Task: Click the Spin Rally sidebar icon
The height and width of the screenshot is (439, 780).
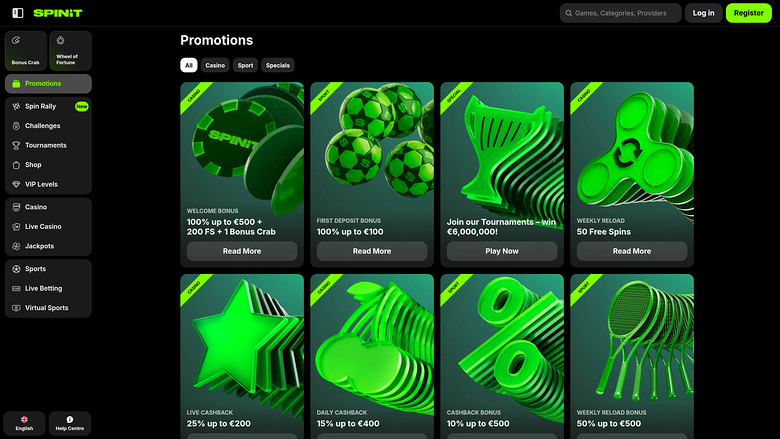Action: coord(15,106)
